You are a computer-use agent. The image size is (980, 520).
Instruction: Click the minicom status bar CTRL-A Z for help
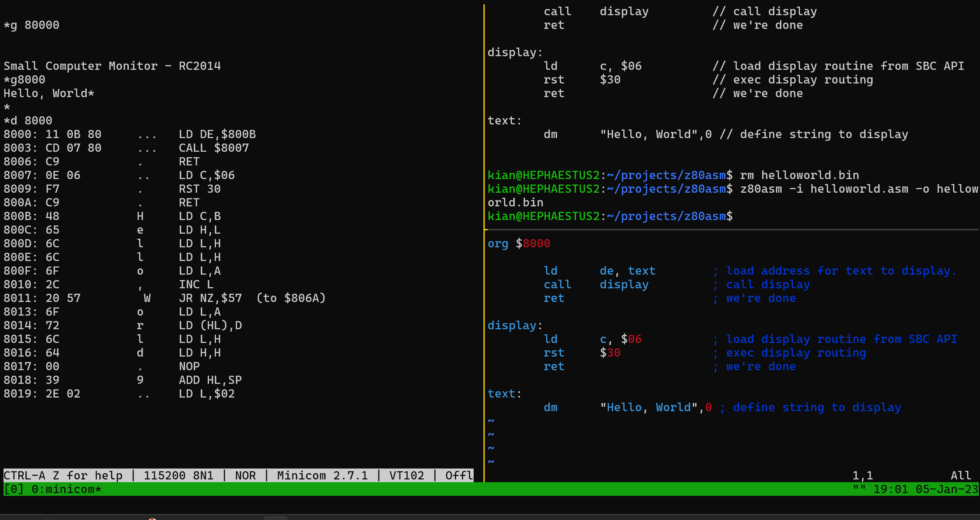coord(63,476)
